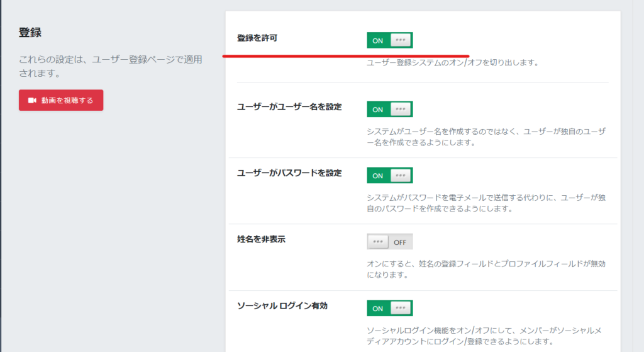This screenshot has width=644, height=352.
Task: Click the description about ユーザーが独自のユーザー名を作成
Action: 486,137
